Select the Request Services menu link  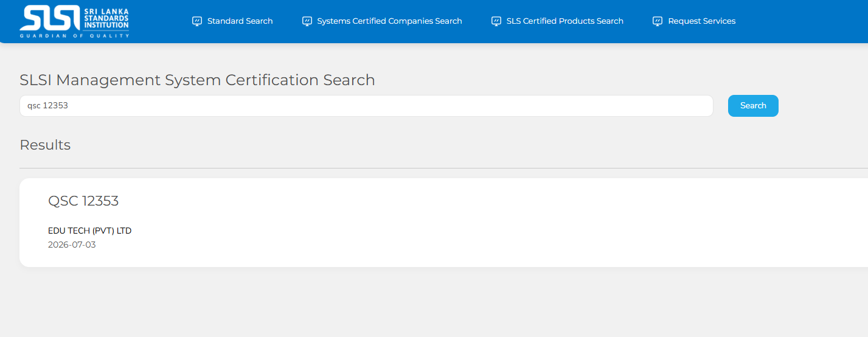pos(701,21)
